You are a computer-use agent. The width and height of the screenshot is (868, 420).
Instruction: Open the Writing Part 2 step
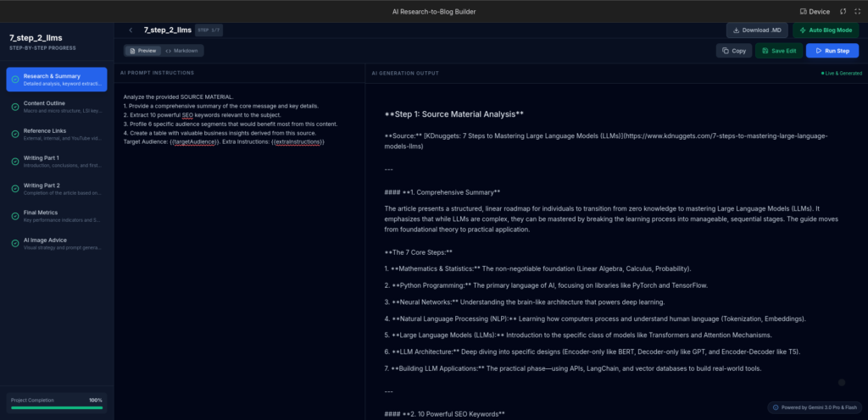pos(57,189)
